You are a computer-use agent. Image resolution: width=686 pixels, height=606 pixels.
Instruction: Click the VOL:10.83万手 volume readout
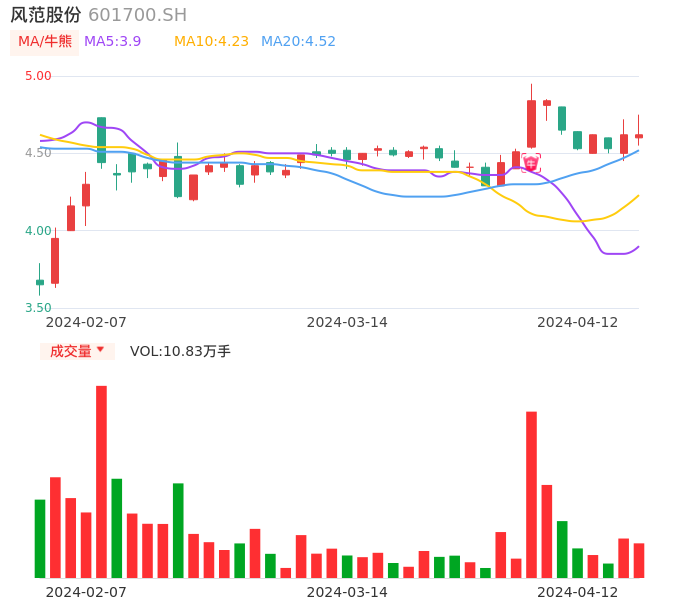pos(180,351)
